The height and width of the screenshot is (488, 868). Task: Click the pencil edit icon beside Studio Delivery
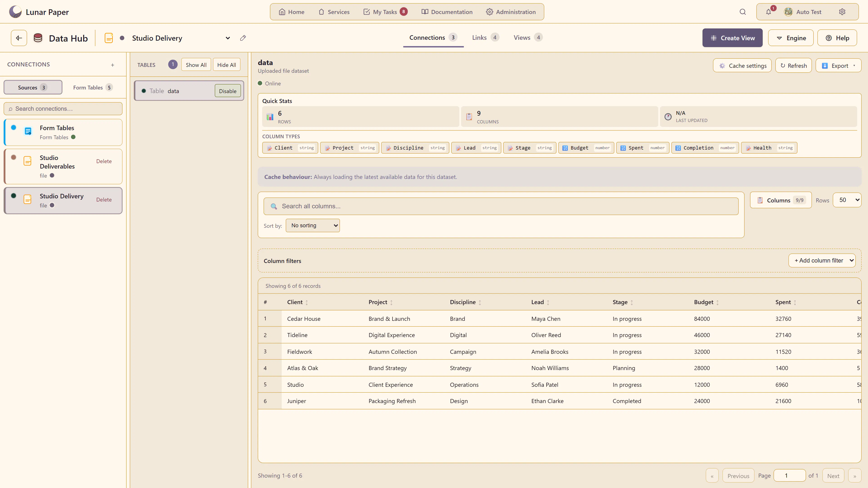243,38
